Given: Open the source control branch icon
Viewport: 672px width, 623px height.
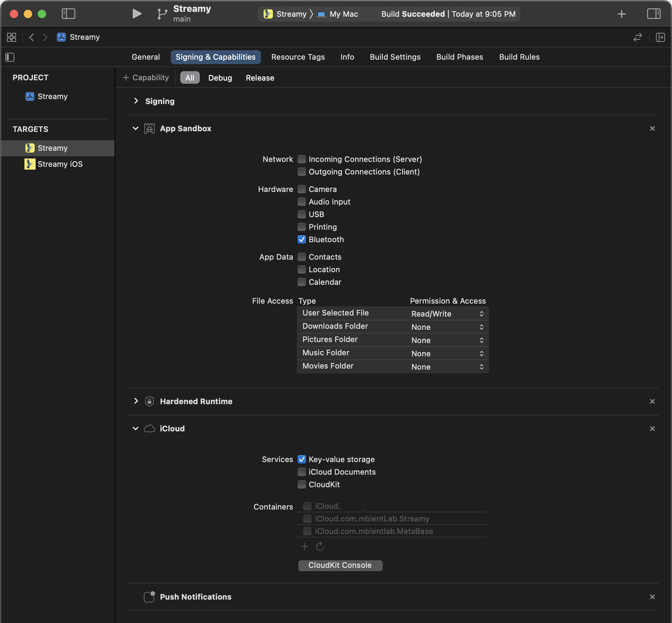Looking at the screenshot, I should (x=162, y=14).
